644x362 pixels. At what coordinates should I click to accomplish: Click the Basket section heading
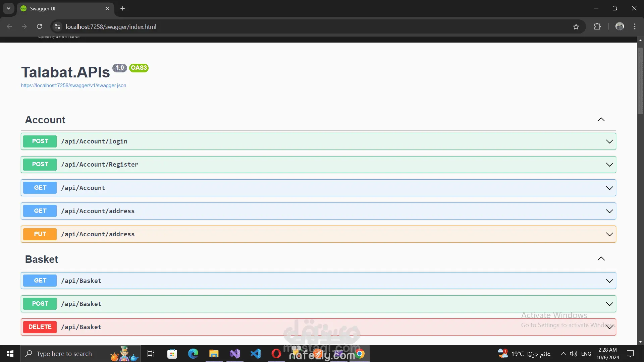[42, 259]
